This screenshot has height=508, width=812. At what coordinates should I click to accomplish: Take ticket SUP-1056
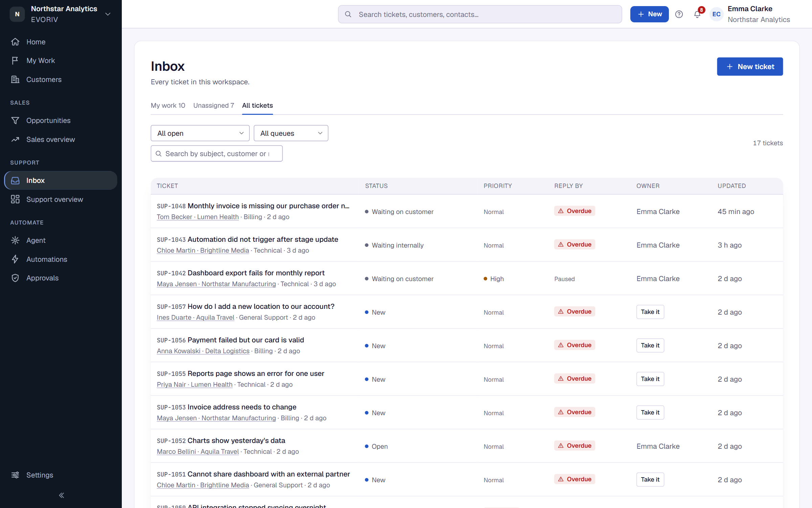pyautogui.click(x=650, y=345)
